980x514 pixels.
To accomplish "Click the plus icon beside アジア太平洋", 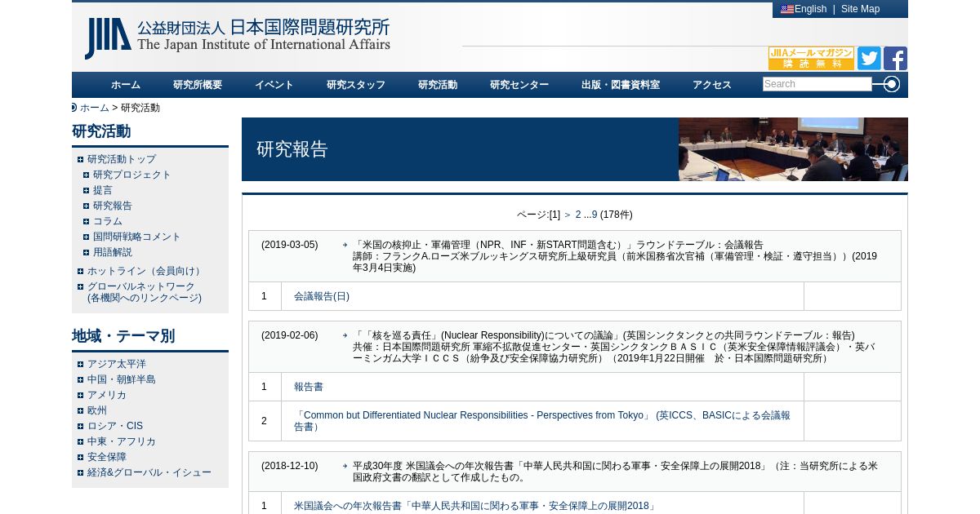I will [x=80, y=364].
